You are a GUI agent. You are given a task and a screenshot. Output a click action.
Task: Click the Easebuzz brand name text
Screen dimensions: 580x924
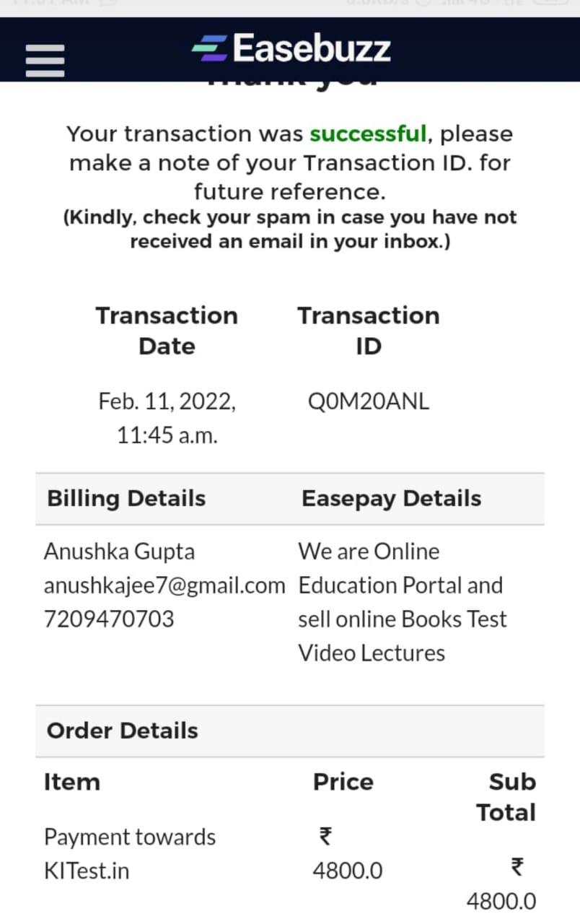point(311,48)
